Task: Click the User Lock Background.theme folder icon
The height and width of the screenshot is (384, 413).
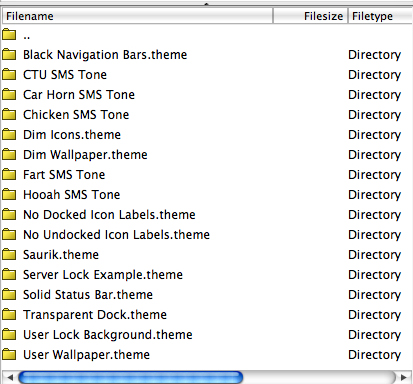Action: coord(9,334)
